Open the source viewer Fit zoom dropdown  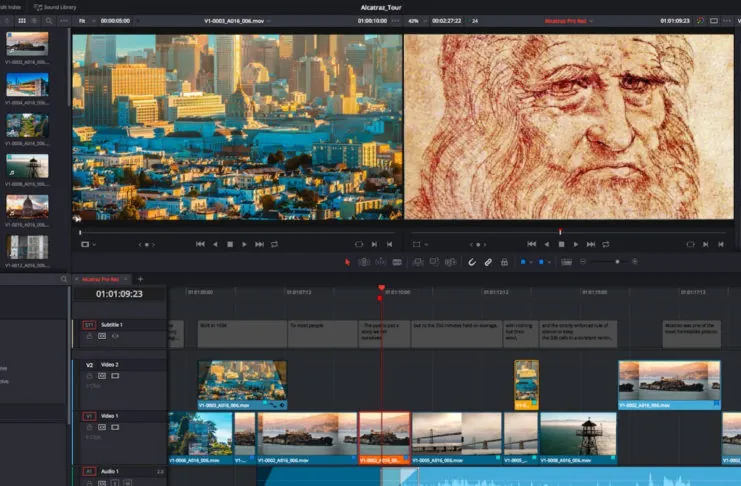coord(86,20)
